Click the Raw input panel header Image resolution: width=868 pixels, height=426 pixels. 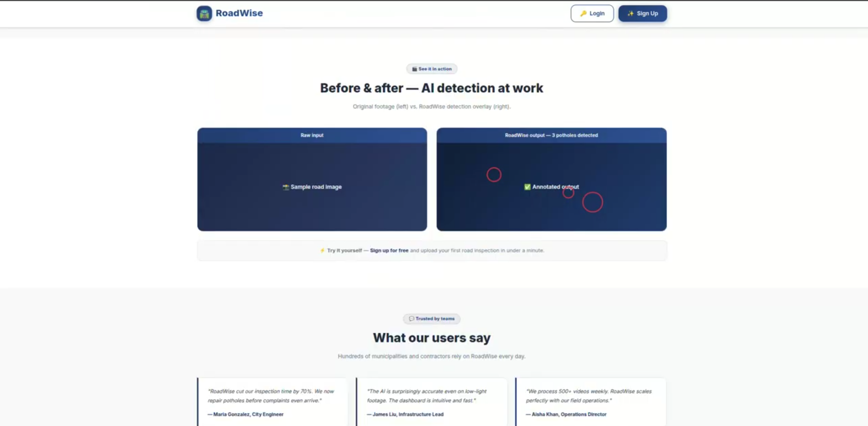312,135
